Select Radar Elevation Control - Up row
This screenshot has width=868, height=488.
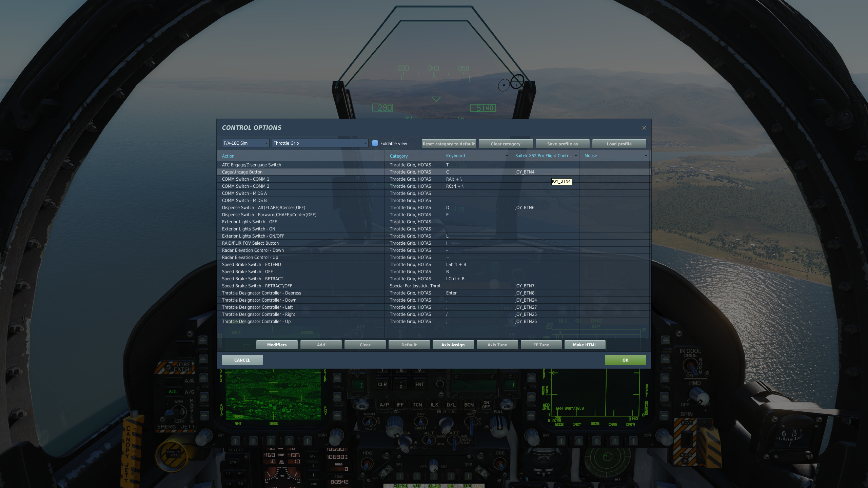433,257
